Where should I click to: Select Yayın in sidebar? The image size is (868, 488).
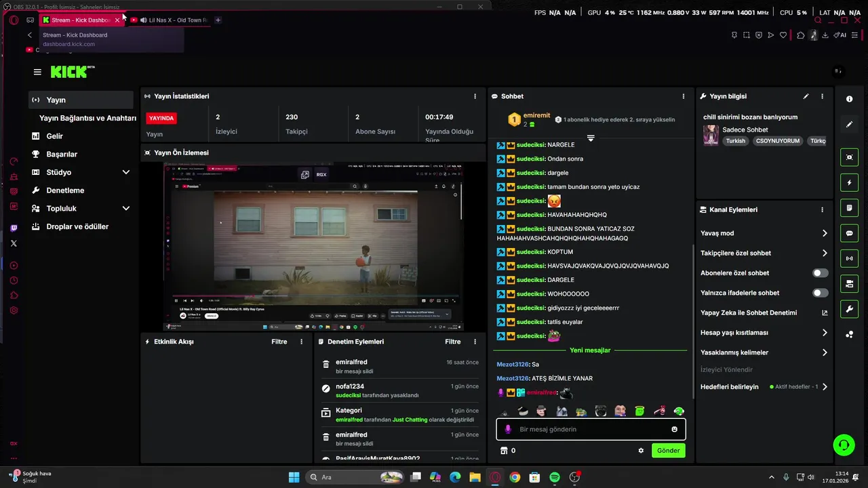point(81,100)
